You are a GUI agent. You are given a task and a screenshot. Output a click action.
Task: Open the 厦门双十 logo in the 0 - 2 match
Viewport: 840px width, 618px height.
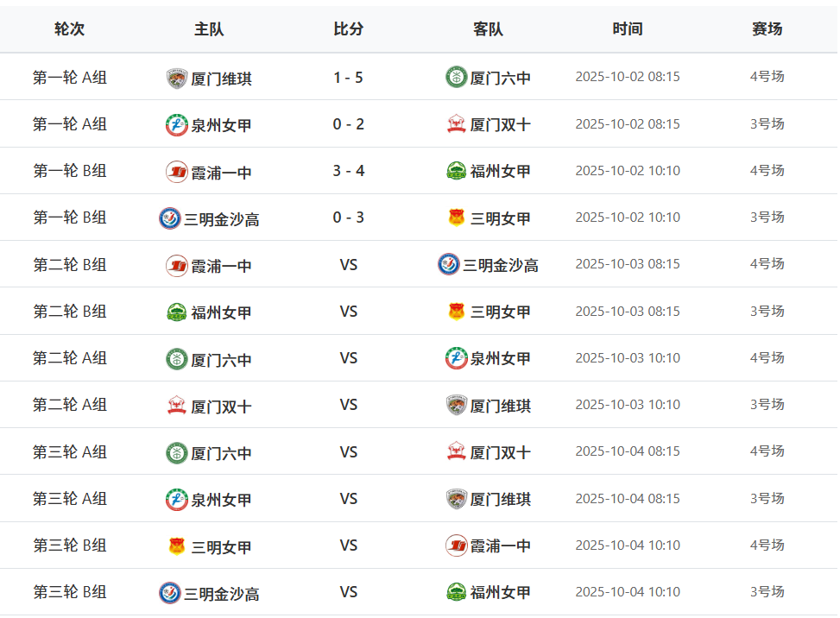click(x=457, y=124)
